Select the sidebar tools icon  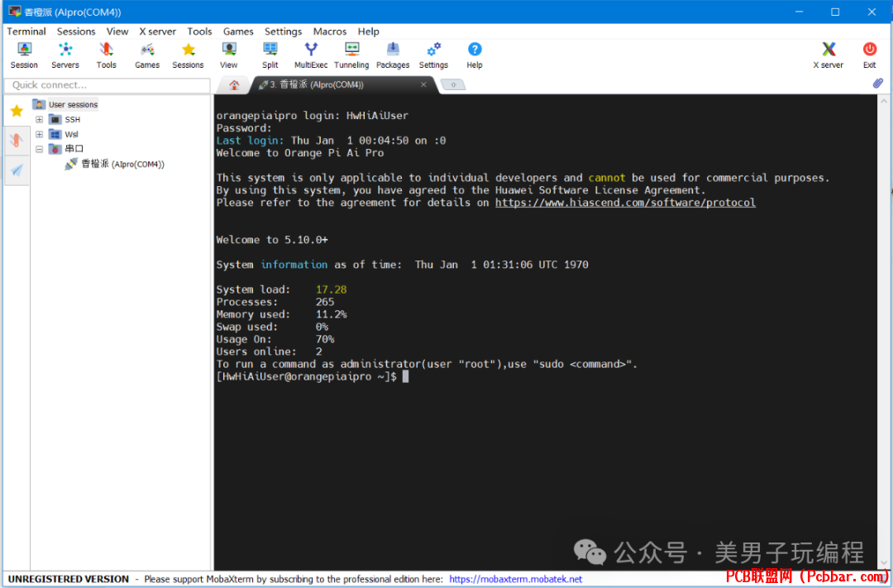point(17,140)
